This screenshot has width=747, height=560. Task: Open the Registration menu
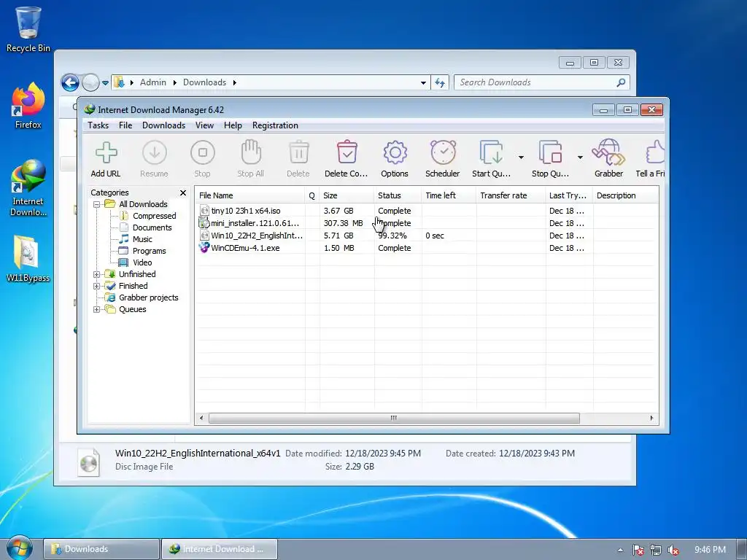click(275, 125)
